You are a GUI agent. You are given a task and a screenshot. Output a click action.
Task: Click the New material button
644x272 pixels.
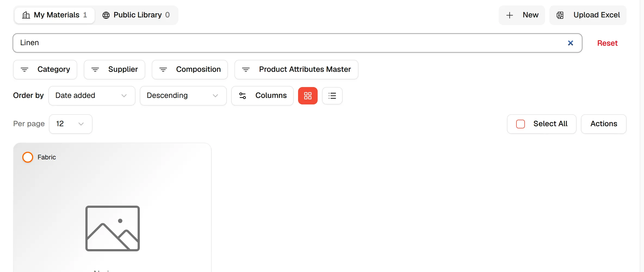pyautogui.click(x=522, y=15)
